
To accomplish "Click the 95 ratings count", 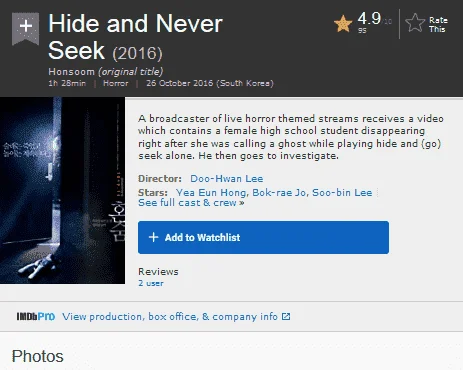I will [362, 30].
